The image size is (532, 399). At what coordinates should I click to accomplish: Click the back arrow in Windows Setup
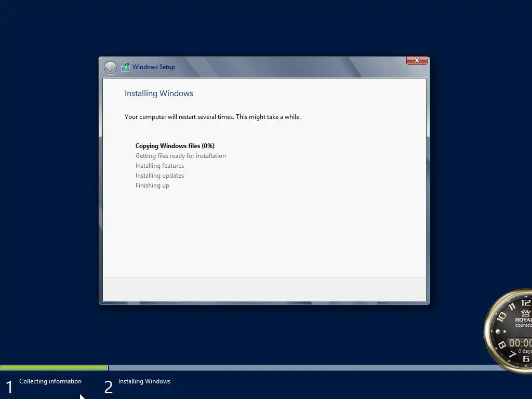pyautogui.click(x=110, y=68)
